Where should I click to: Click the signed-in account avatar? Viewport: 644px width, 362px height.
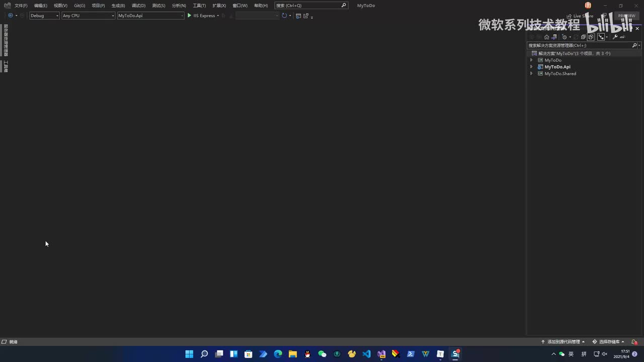pyautogui.click(x=588, y=6)
